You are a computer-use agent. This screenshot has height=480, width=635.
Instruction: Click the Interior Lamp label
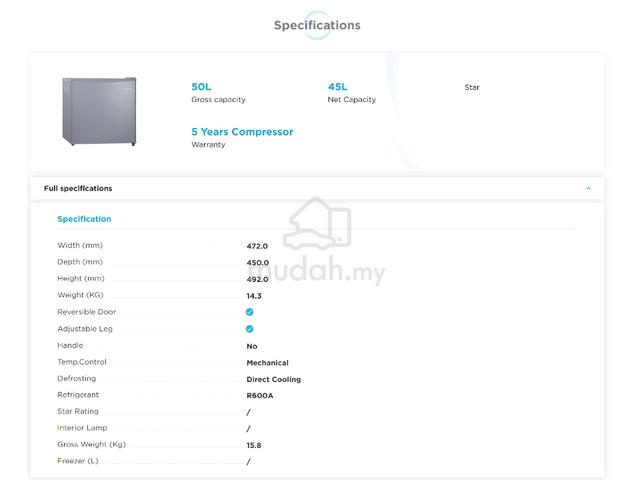[x=82, y=428]
